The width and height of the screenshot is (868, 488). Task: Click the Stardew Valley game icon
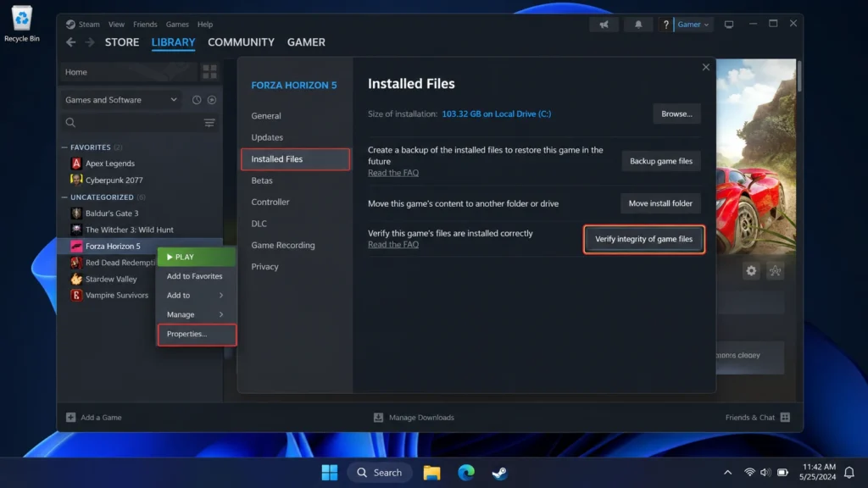click(76, 279)
